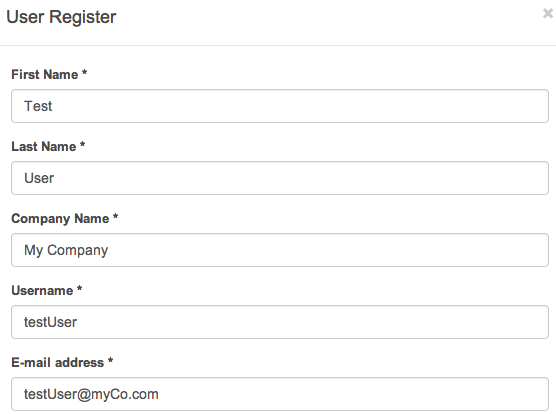Image resolution: width=556 pixels, height=414 pixels.
Task: Click the Company Name label
Action: tap(60, 219)
